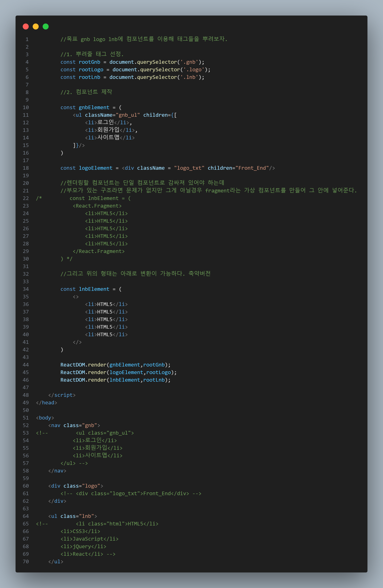Click the "gnb_ul" className string on line 11
This screenshot has height=588, width=383.
pos(128,115)
